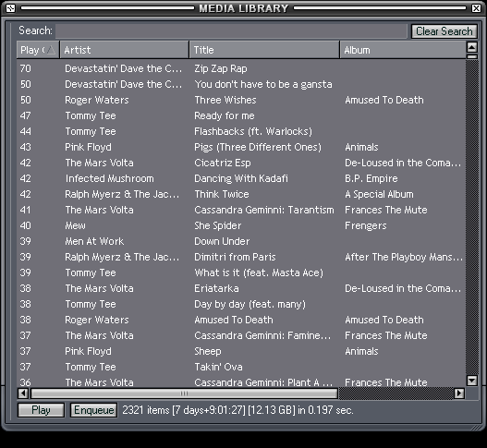
Task: Click the Clear Search button
Action: coord(444,31)
